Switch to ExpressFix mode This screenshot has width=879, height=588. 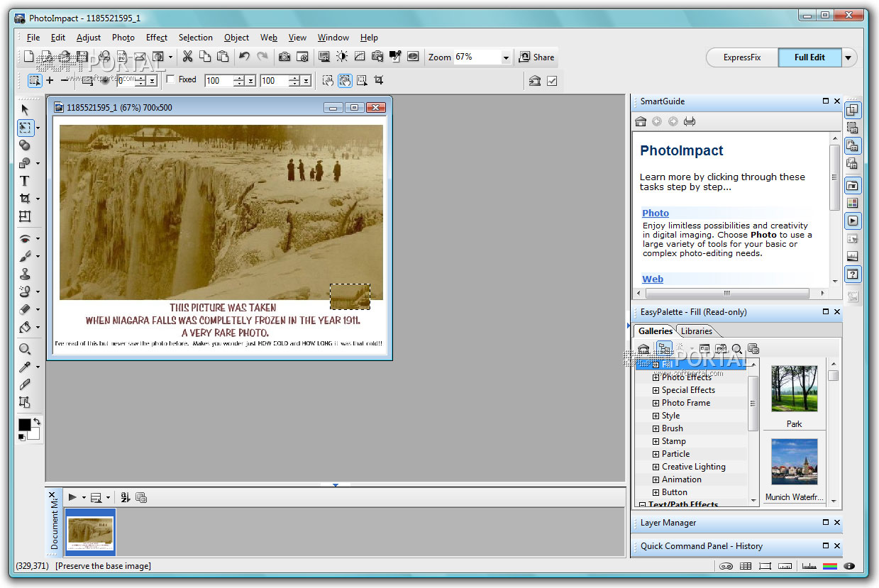pos(741,57)
